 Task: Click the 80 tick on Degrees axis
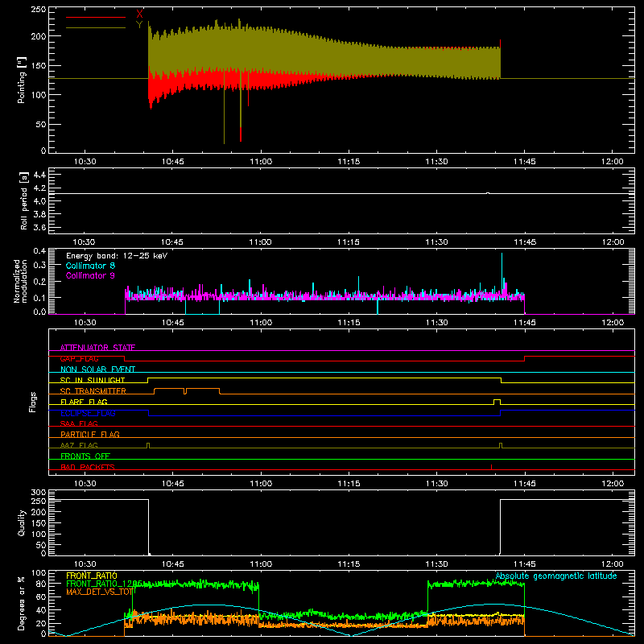pyautogui.click(x=41, y=584)
